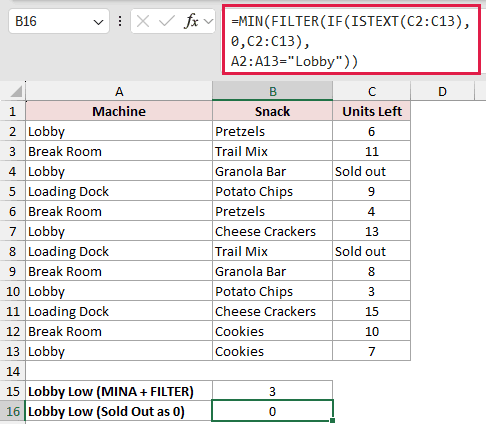
Task: Select cell with value 10
Action: [372, 331]
